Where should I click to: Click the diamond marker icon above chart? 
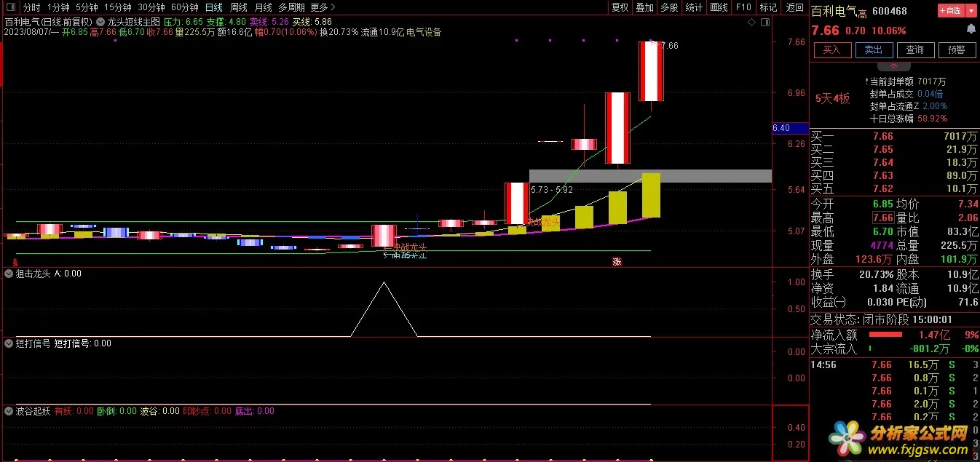(x=753, y=23)
